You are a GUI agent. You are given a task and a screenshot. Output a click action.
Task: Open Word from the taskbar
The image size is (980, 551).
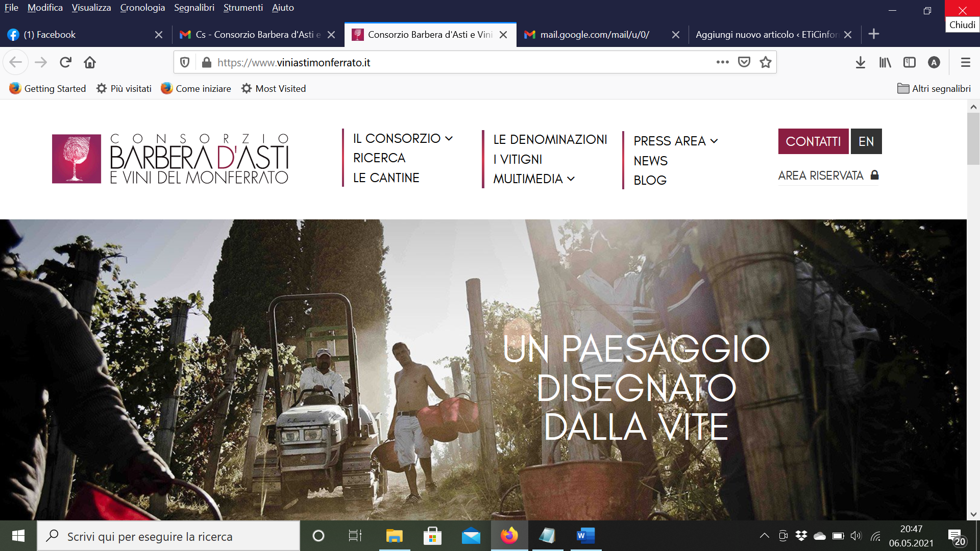[585, 536]
